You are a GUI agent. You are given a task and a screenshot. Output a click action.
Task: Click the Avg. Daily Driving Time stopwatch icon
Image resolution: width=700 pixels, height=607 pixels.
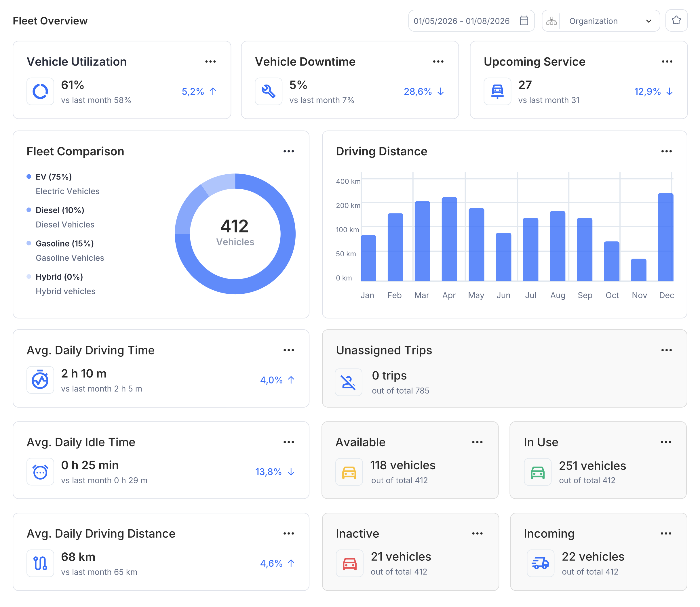(x=40, y=380)
